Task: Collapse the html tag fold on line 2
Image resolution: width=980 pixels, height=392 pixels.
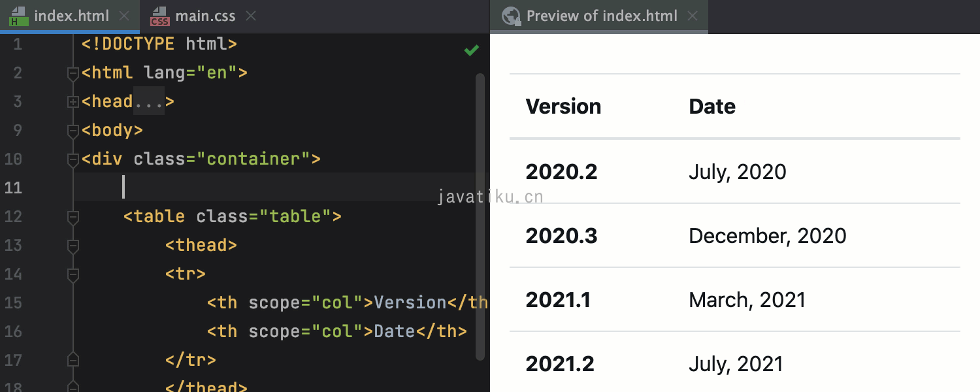Action: click(x=73, y=73)
